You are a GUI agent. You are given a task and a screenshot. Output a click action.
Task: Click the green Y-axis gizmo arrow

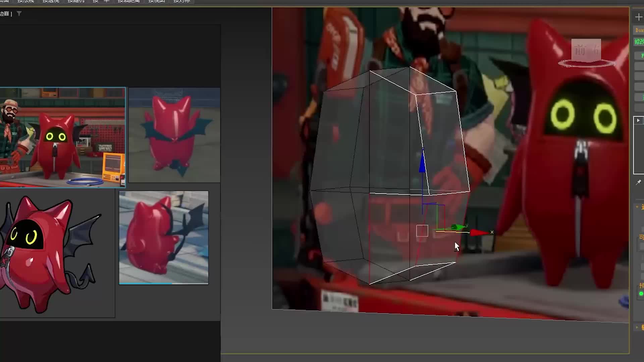coord(458,227)
